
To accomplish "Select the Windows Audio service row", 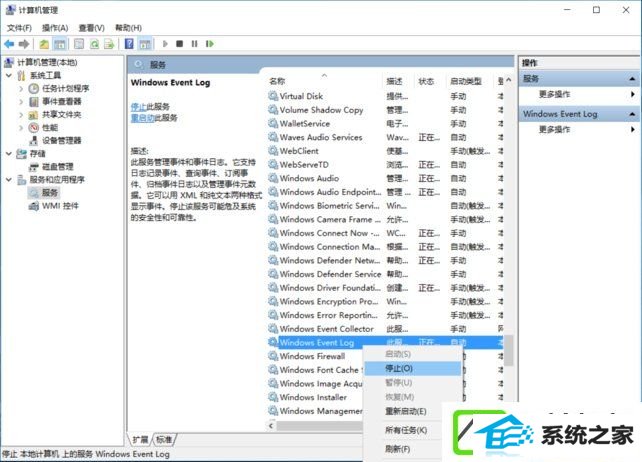I will point(385,178).
